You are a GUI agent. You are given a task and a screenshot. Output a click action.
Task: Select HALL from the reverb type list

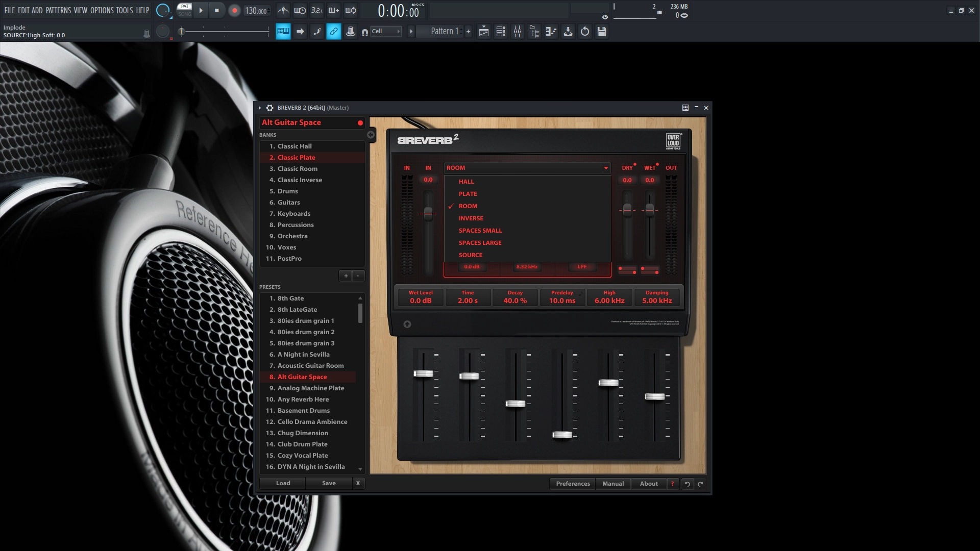527,182
